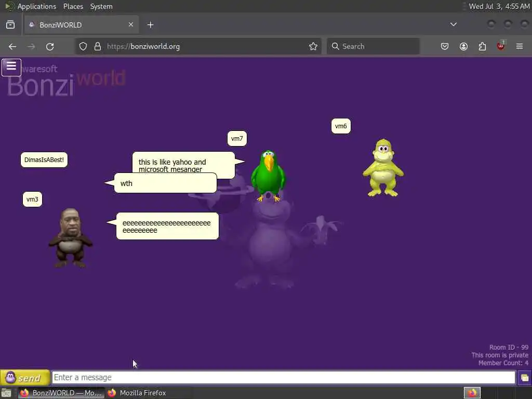532x399 pixels.
Task: Click the clock showing Wed Jul 3
Action: pyautogui.click(x=499, y=6)
